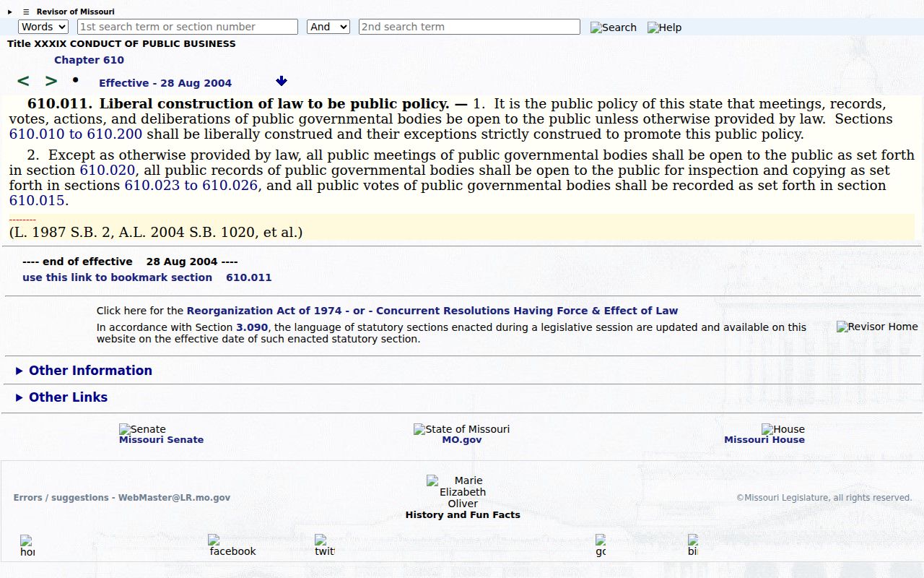Open the Chapter 610 link
This screenshot has width=924, height=578.
[89, 60]
